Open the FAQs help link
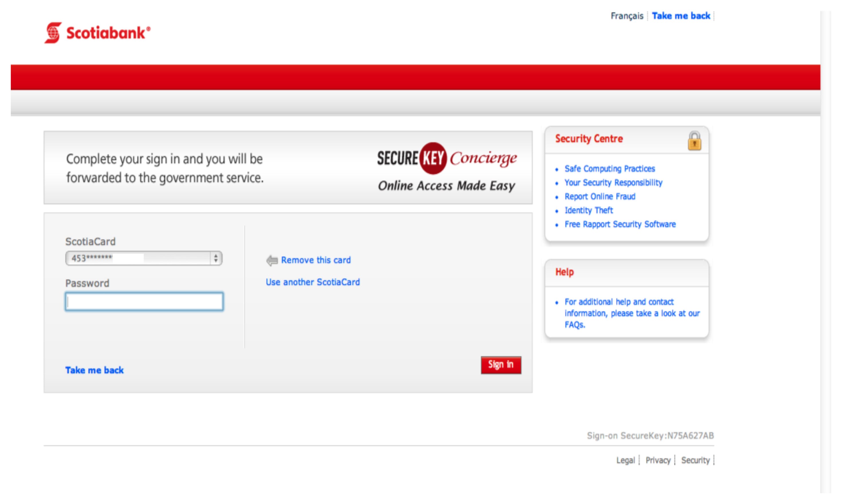The image size is (842, 504). pos(575,325)
